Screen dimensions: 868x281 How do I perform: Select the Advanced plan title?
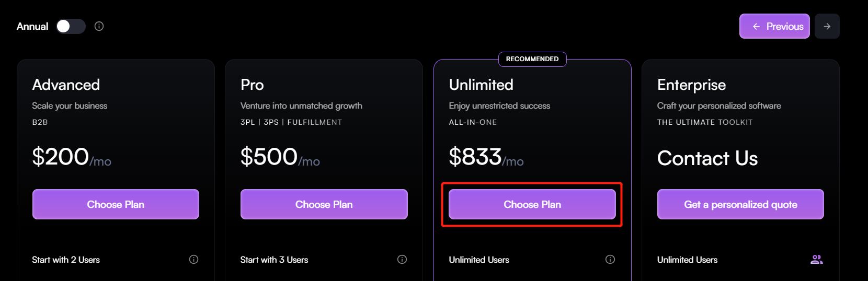pos(66,85)
